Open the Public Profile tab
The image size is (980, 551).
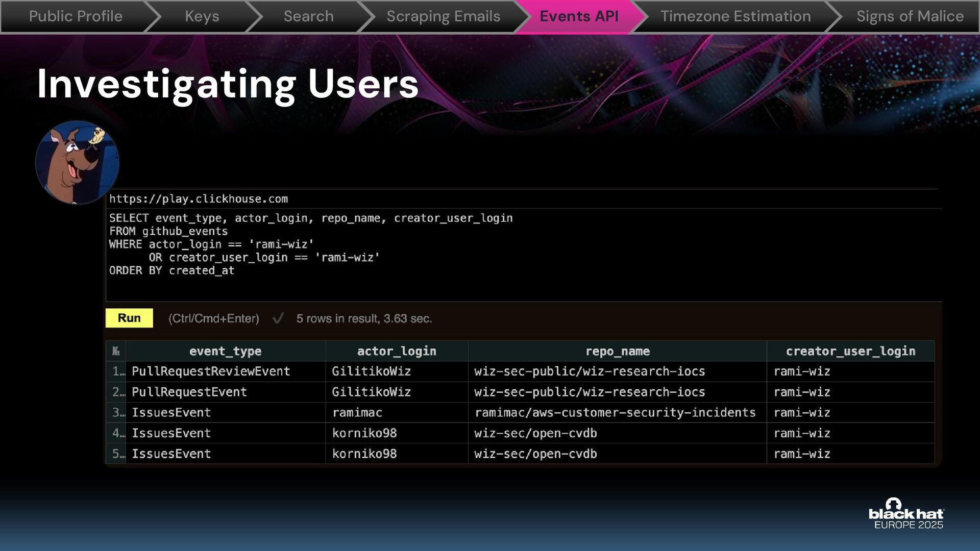pyautogui.click(x=76, y=16)
